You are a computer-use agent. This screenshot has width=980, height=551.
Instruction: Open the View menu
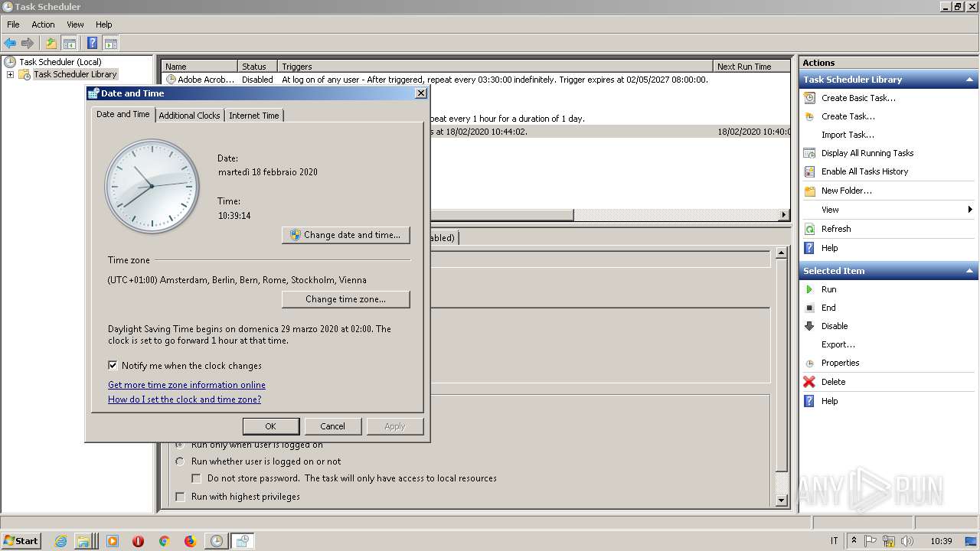[75, 24]
